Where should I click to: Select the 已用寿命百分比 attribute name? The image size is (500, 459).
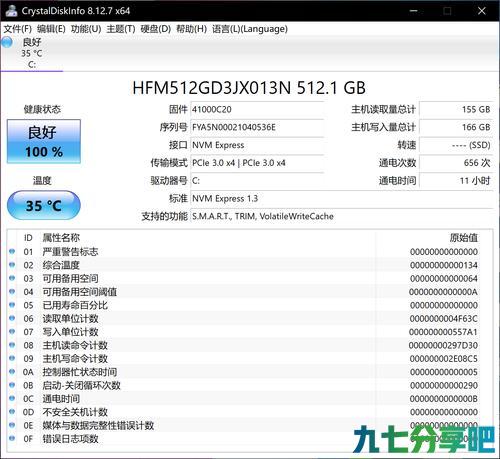click(x=75, y=305)
